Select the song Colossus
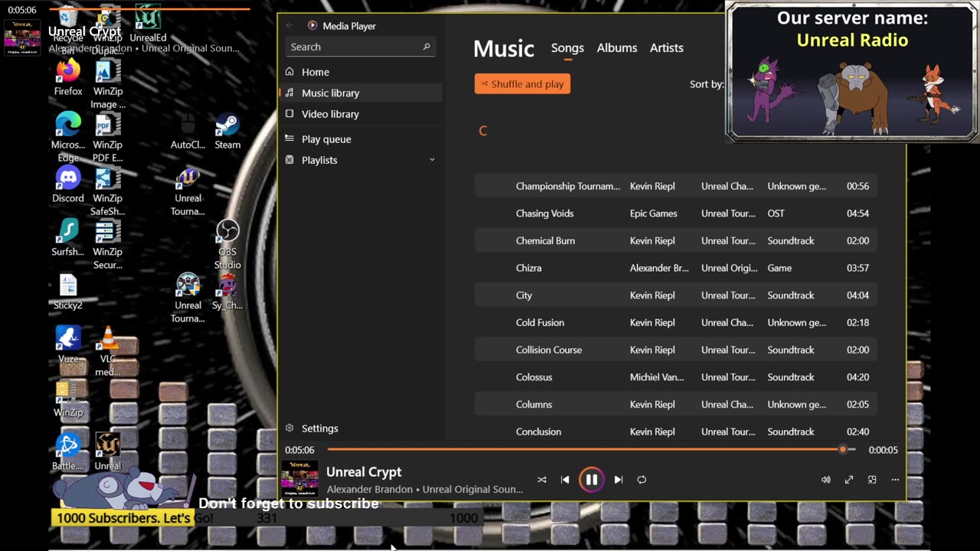Screen dimensions: 980x551 click(x=675, y=377)
